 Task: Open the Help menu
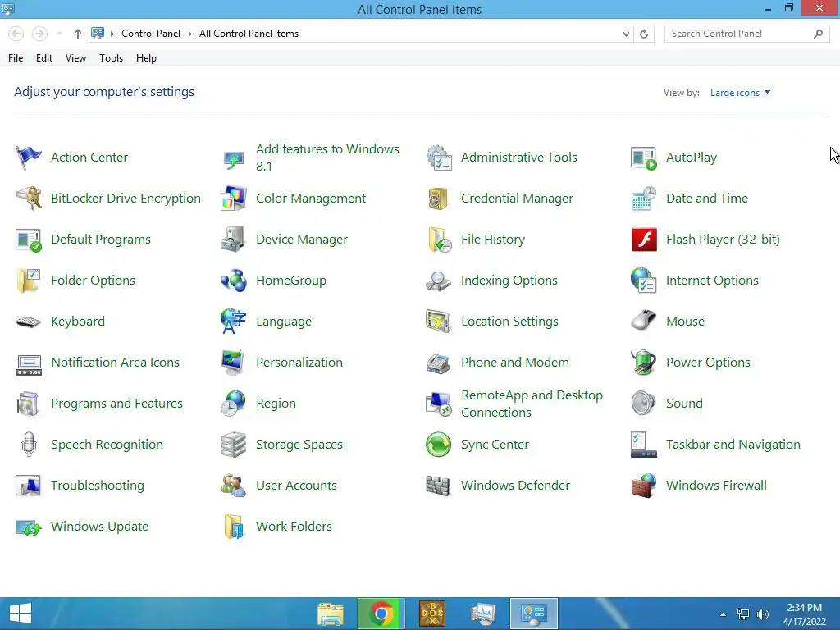pos(146,58)
